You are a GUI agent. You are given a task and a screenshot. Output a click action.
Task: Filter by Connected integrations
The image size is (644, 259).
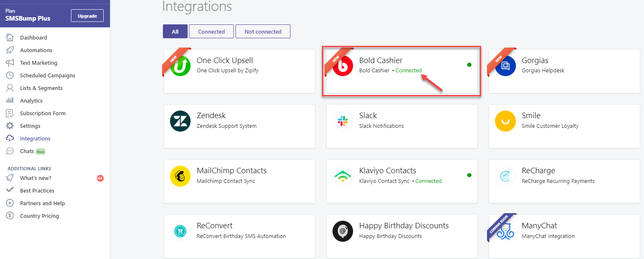coord(211,32)
